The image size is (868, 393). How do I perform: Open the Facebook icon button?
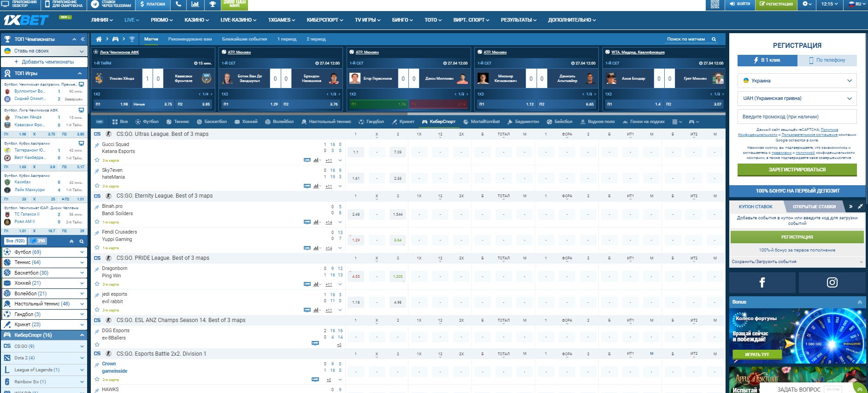click(x=762, y=282)
